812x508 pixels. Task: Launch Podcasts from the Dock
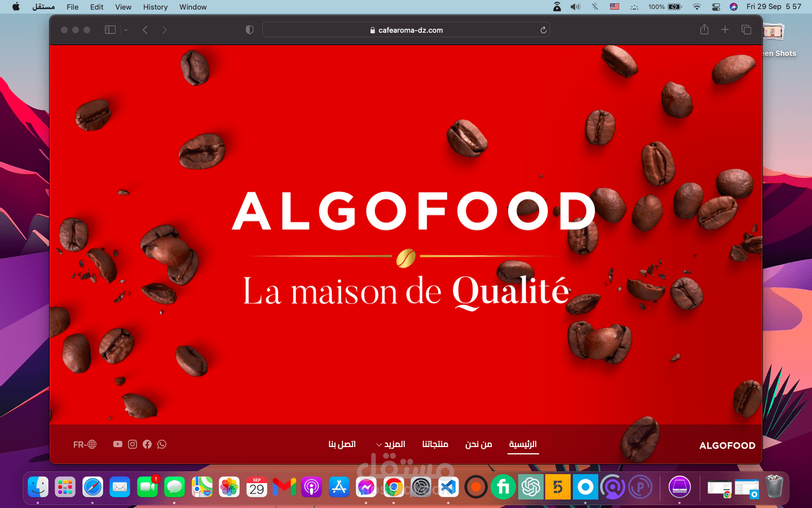pyautogui.click(x=312, y=487)
